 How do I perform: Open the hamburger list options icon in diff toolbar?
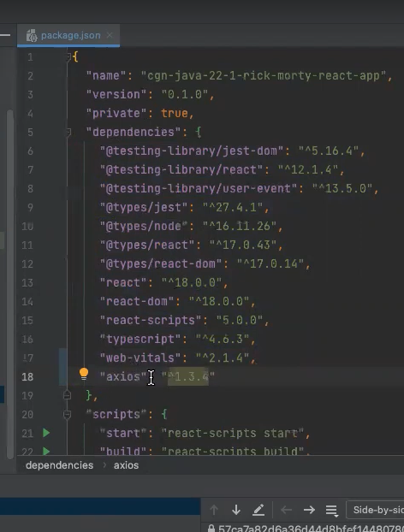(331, 510)
